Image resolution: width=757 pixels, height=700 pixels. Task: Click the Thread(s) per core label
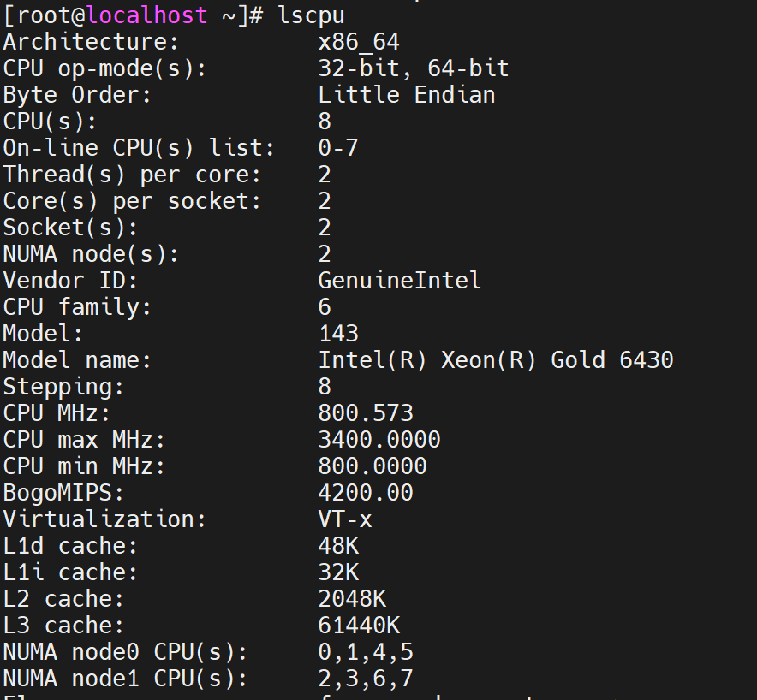point(132,175)
